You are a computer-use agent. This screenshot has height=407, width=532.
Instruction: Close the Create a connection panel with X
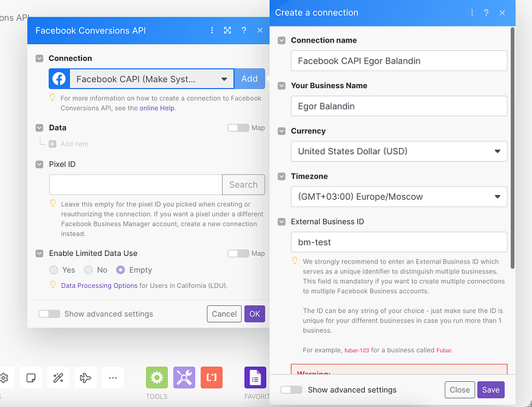tap(502, 13)
